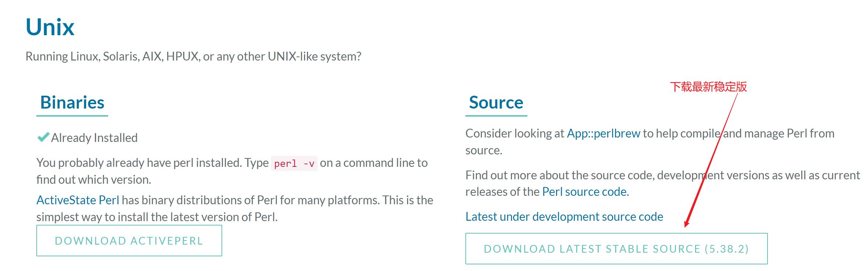Click the 'Find out more about the source' paragraph
The height and width of the screenshot is (271, 868).
[x=663, y=183]
